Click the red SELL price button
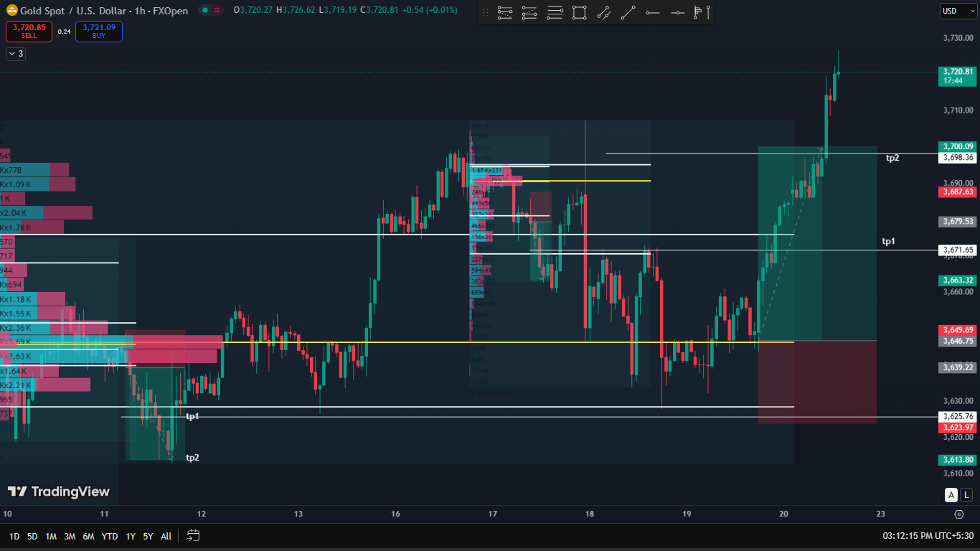 (29, 31)
